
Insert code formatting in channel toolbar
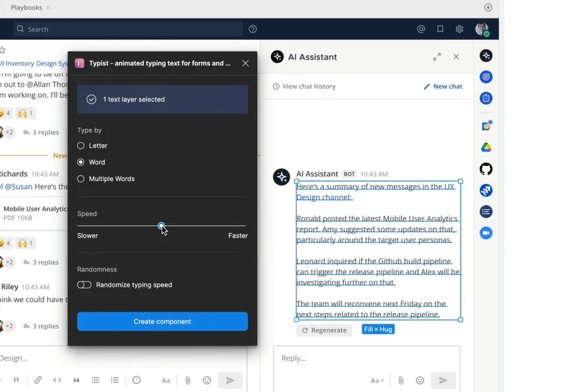(x=57, y=380)
